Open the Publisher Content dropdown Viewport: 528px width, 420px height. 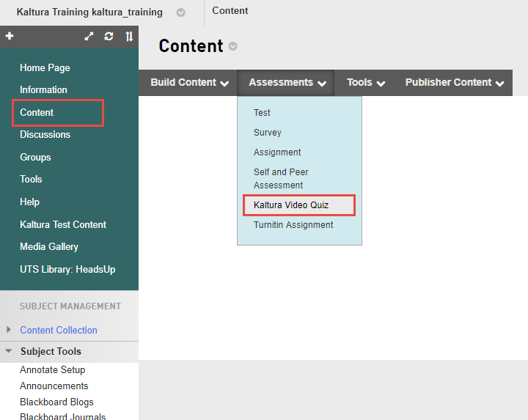[x=455, y=83]
